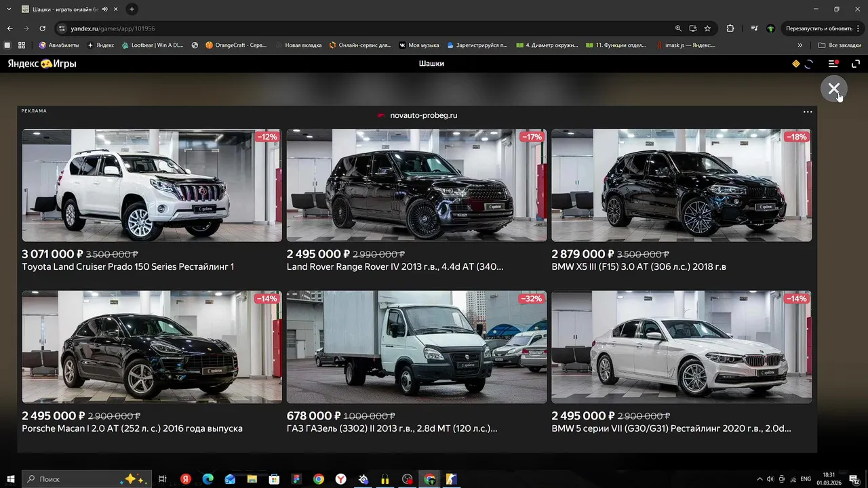Viewport: 868px width, 488px height.
Task: Open the Microsoft Store taskbar icon
Action: pos(274,479)
